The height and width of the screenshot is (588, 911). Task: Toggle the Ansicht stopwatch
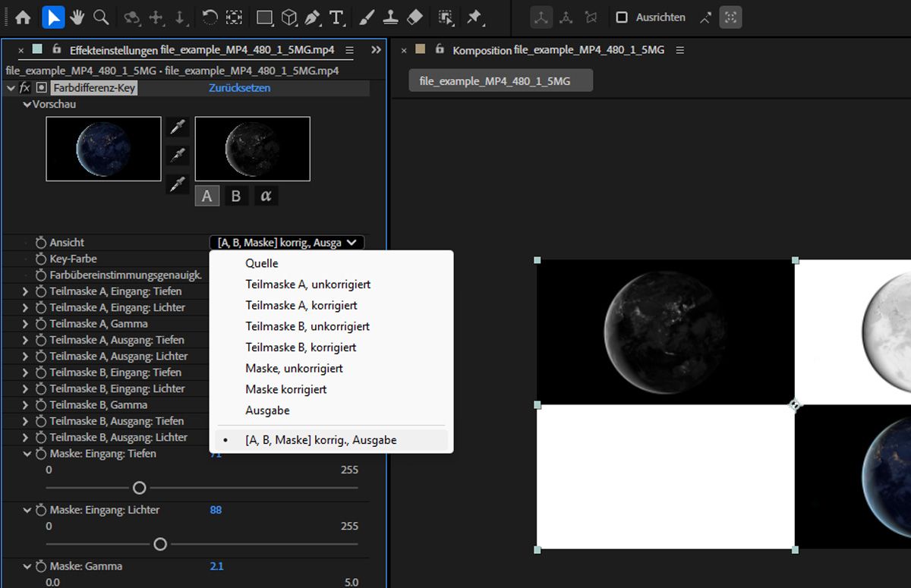click(x=41, y=243)
